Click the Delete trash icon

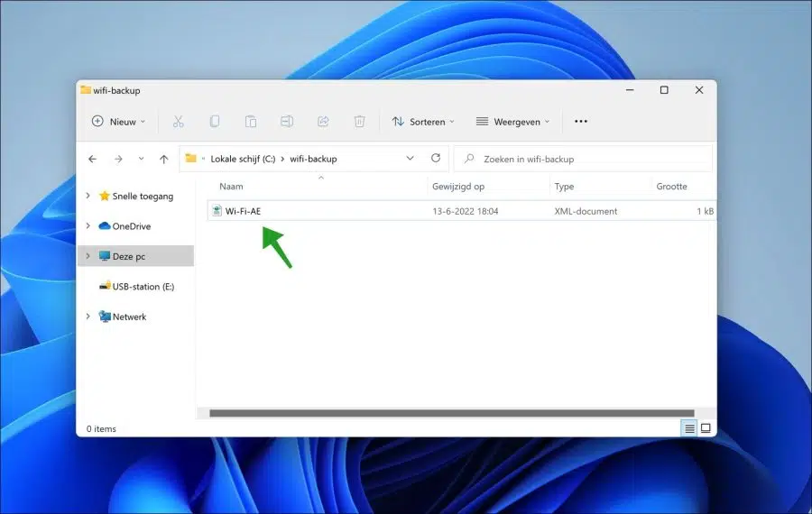359,122
